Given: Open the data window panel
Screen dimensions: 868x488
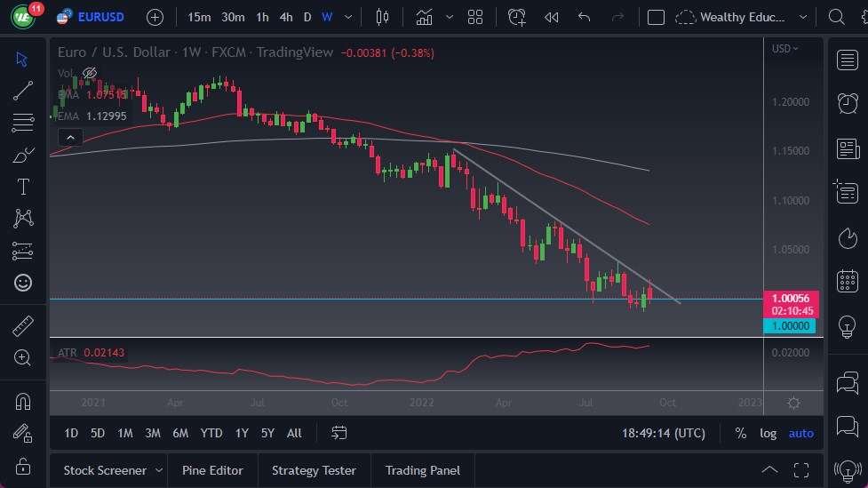Looking at the screenshot, I should click(x=847, y=192).
